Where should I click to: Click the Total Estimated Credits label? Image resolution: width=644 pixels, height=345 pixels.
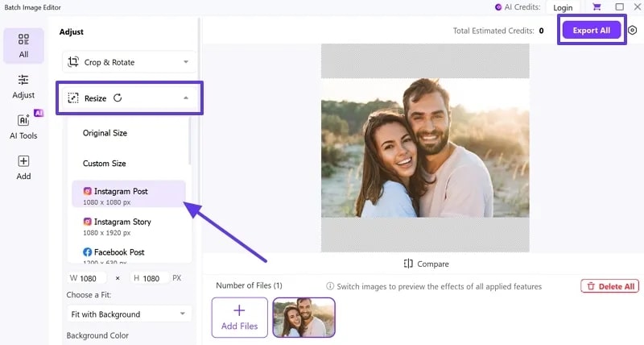click(x=493, y=31)
